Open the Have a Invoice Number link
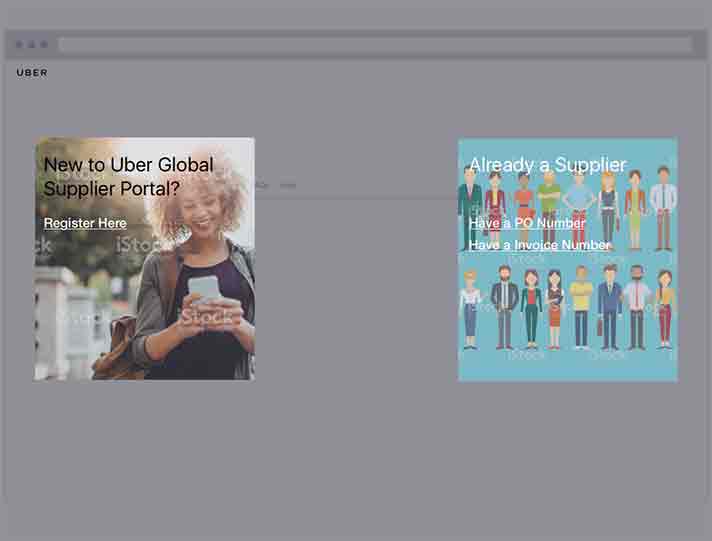The image size is (712, 541). [x=539, y=245]
